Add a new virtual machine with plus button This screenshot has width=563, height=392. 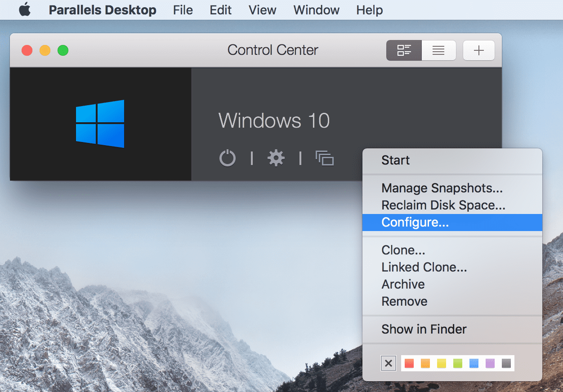(x=479, y=50)
